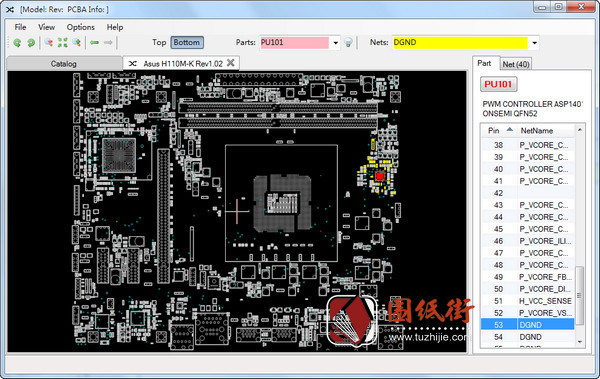Select pin 48 row in pin list
Screen dimensions: 600x379
pos(528,265)
